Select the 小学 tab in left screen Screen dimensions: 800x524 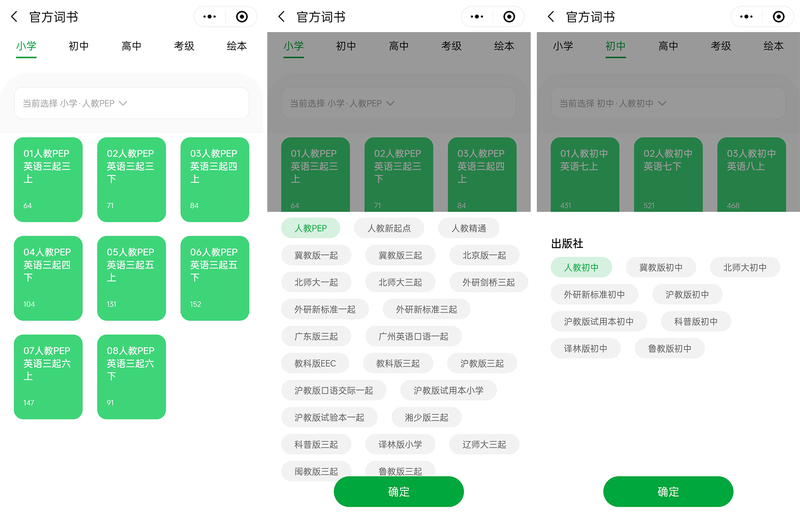coord(26,46)
